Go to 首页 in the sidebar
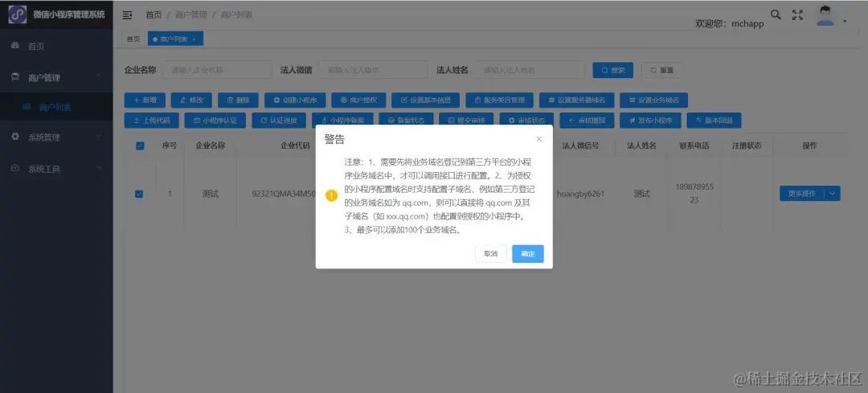The height and width of the screenshot is (393, 868). (x=56, y=47)
